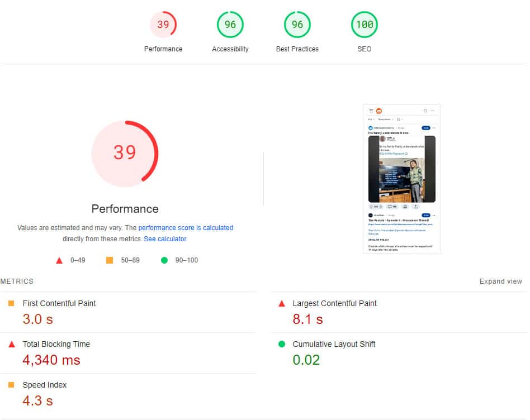
Task: Open the page screenshot thumbnail preview
Action: (x=401, y=179)
